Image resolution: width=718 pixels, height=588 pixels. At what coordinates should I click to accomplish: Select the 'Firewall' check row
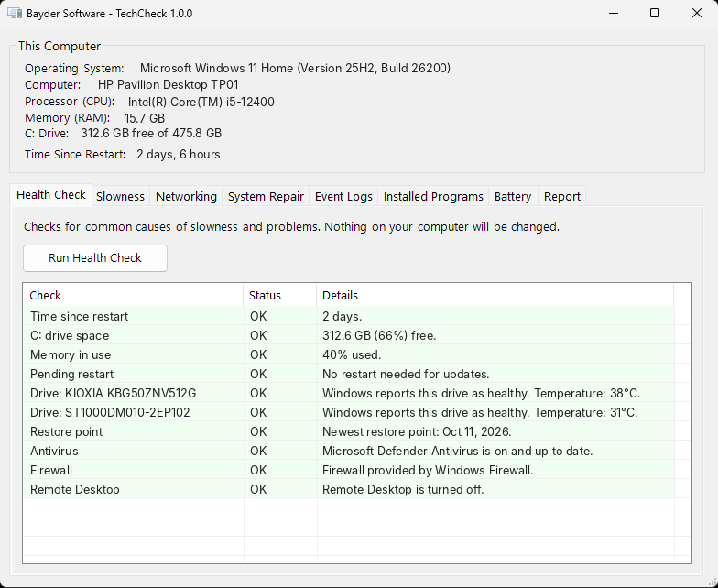349,471
